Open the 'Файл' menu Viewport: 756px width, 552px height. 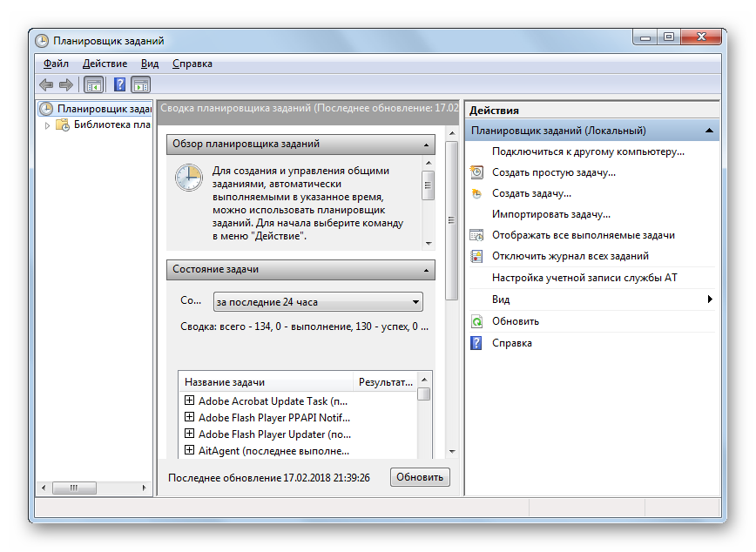click(x=56, y=64)
